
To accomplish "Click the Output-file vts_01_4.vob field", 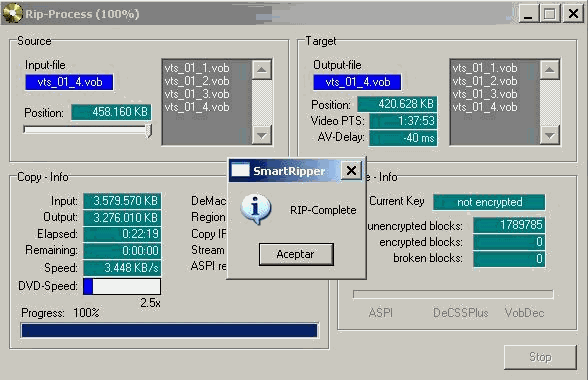I will 357,82.
